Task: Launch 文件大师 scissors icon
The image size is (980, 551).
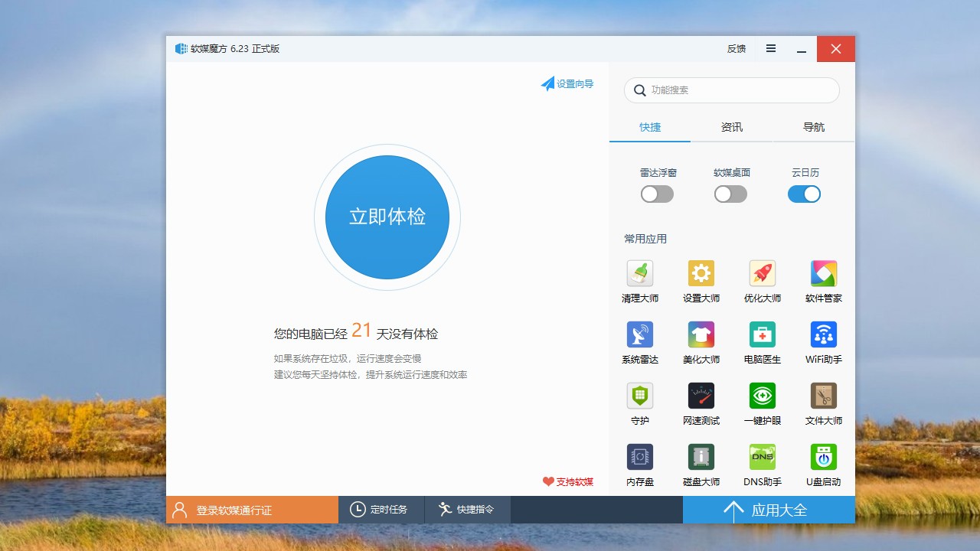Action: click(824, 396)
